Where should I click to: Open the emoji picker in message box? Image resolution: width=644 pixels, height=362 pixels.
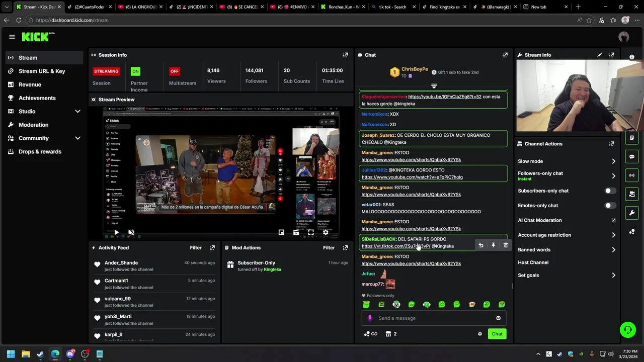(x=498, y=318)
